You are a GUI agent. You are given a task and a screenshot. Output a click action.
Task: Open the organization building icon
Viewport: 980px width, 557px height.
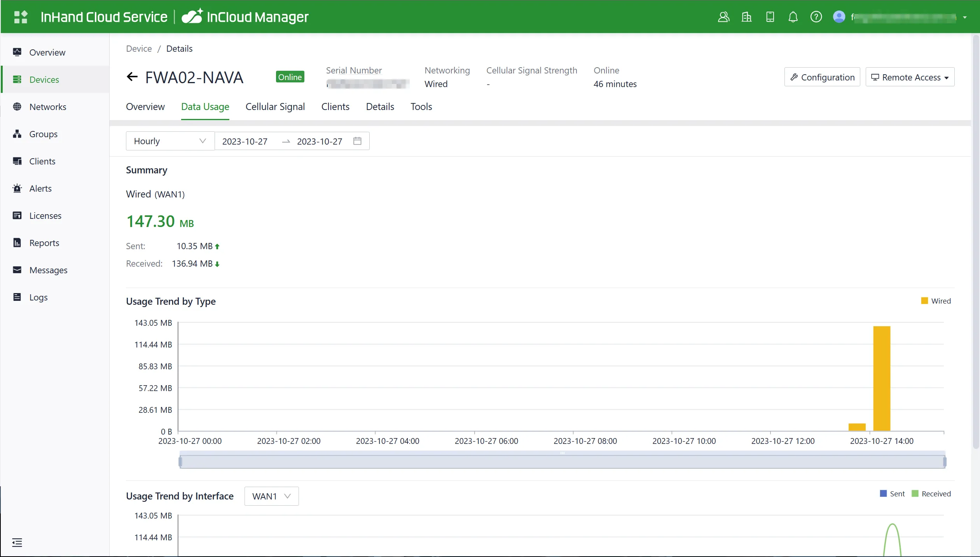(x=746, y=17)
